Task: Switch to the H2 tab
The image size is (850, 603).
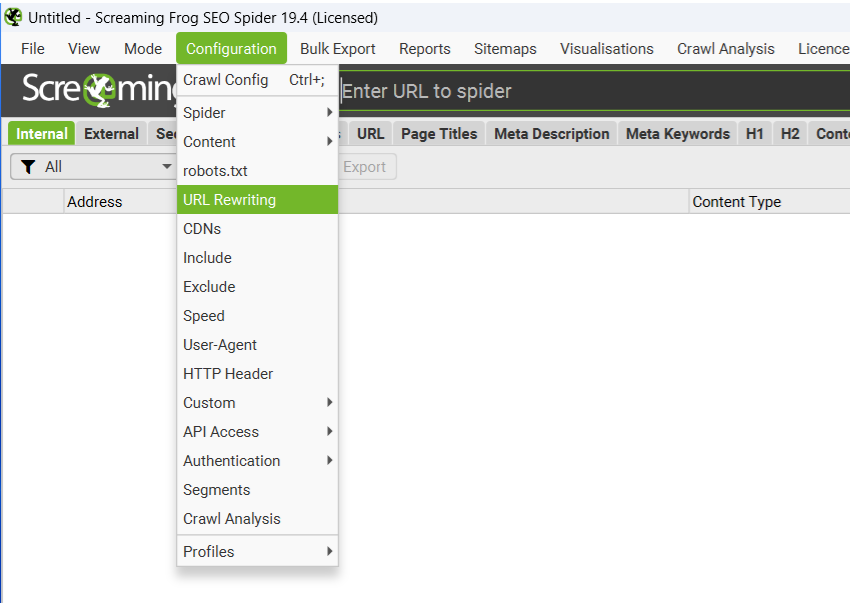Action: point(790,133)
